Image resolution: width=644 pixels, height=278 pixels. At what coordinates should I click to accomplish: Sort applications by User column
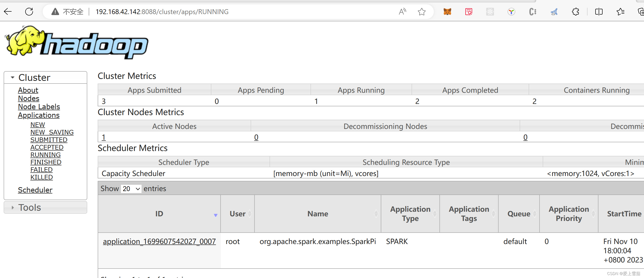(238, 214)
